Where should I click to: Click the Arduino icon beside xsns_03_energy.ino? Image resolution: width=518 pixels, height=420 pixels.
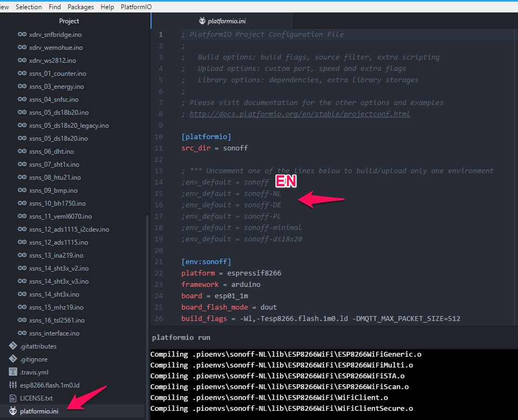22,86
